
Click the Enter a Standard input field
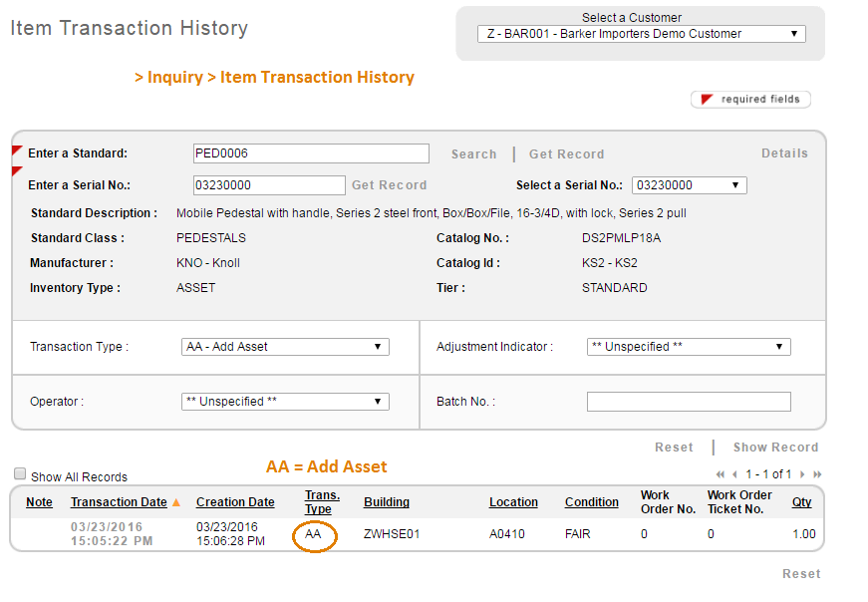tap(311, 153)
